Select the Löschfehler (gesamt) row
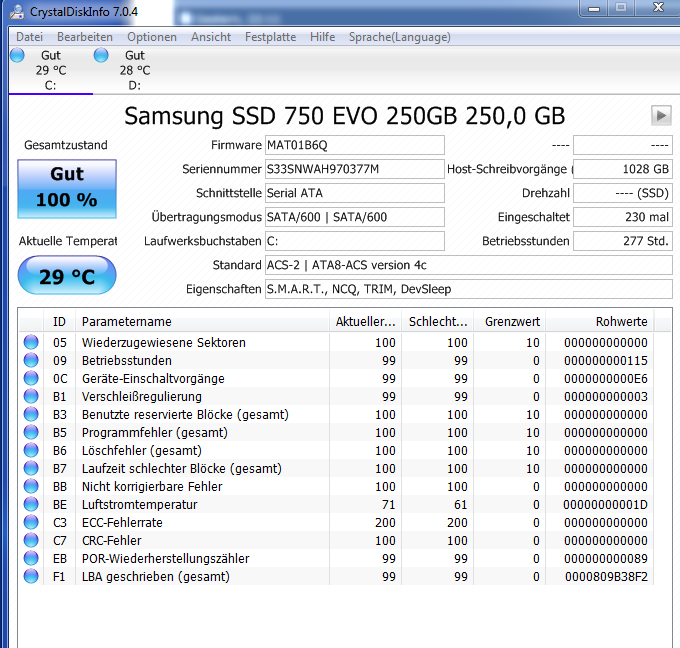The height and width of the screenshot is (648, 680). tap(337, 450)
